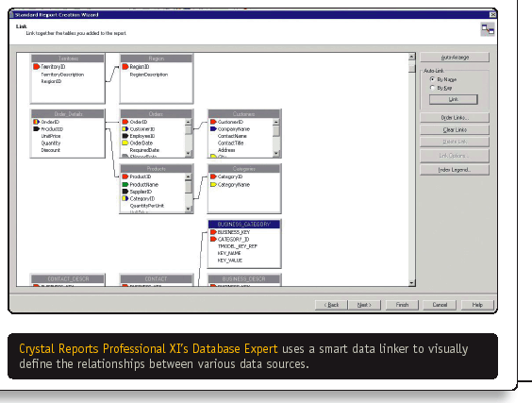Click the black index marker beside EmployeeID
The width and height of the screenshot is (532, 403).
[x=125, y=136]
